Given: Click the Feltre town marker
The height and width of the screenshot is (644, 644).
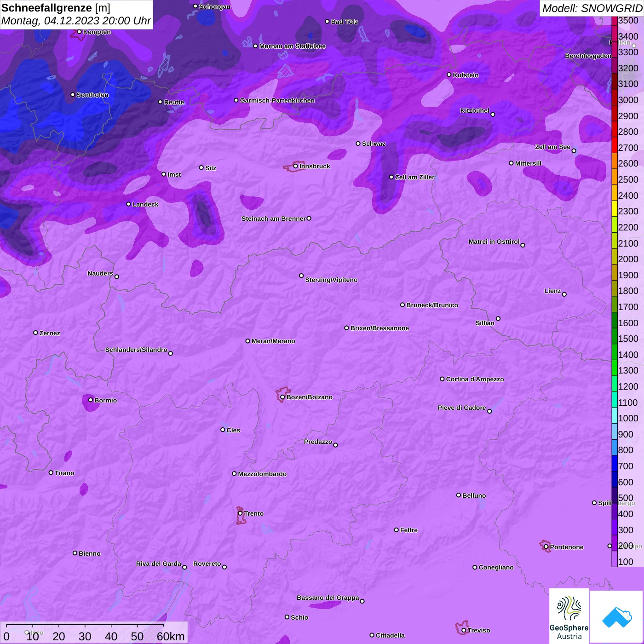Looking at the screenshot, I should (397, 530).
